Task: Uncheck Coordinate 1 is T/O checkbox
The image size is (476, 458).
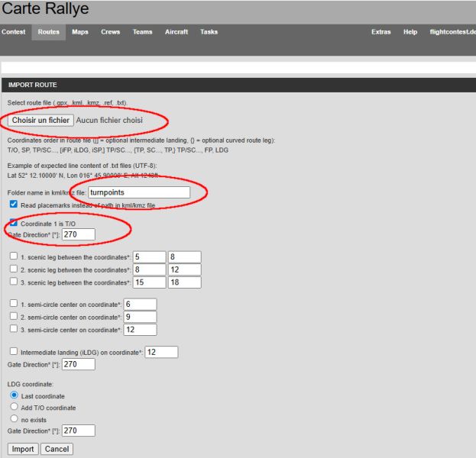Action: click(x=14, y=223)
